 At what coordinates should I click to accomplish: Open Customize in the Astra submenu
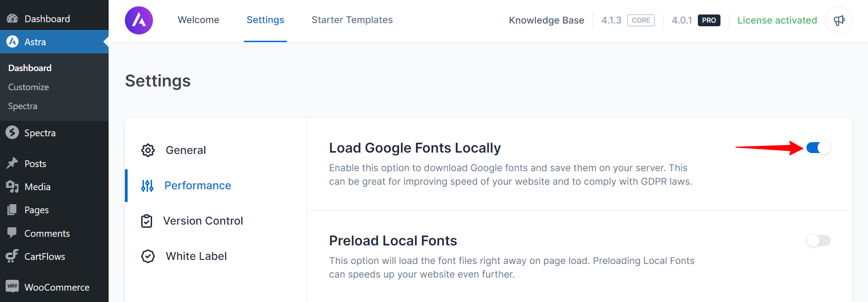pos(29,87)
